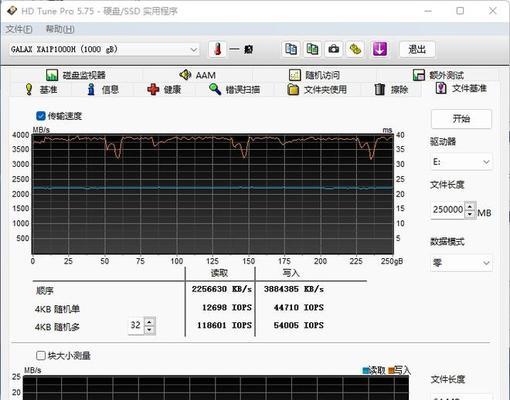The height and width of the screenshot is (400, 510).
Task: Click the purple download arrow icon
Action: [x=380, y=49]
